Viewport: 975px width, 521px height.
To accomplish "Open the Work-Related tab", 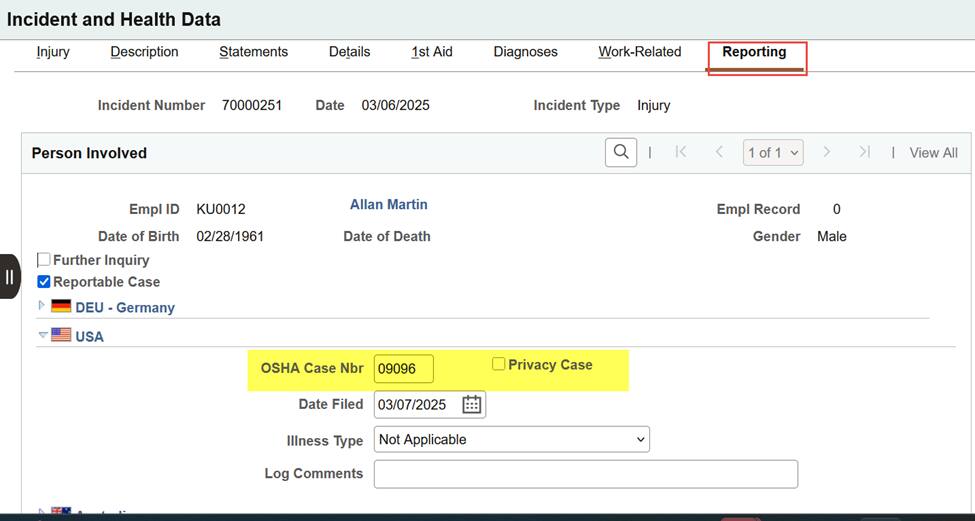I will click(x=639, y=52).
